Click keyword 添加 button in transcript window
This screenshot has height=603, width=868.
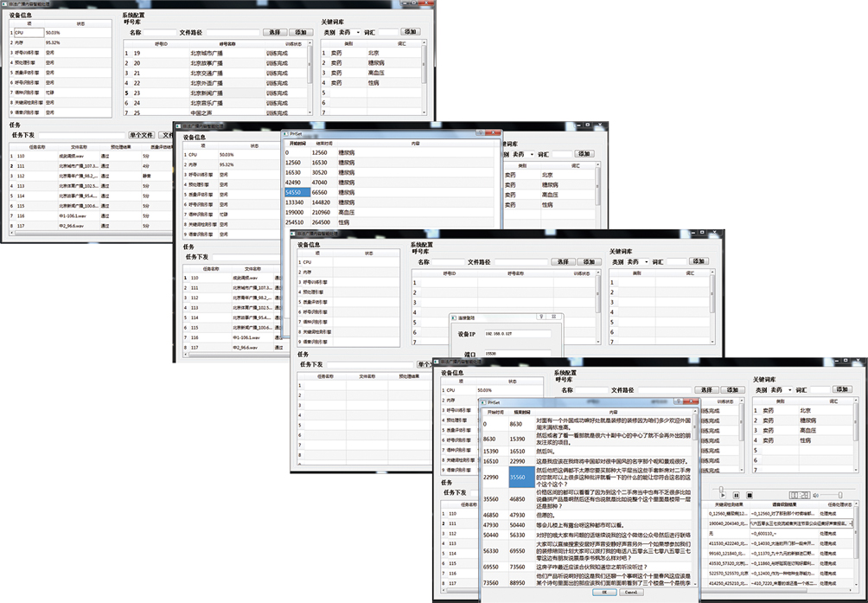(842, 389)
